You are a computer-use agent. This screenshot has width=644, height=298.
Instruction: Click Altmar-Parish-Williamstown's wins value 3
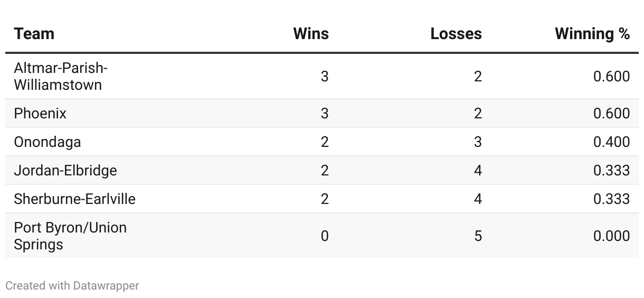pyautogui.click(x=325, y=77)
